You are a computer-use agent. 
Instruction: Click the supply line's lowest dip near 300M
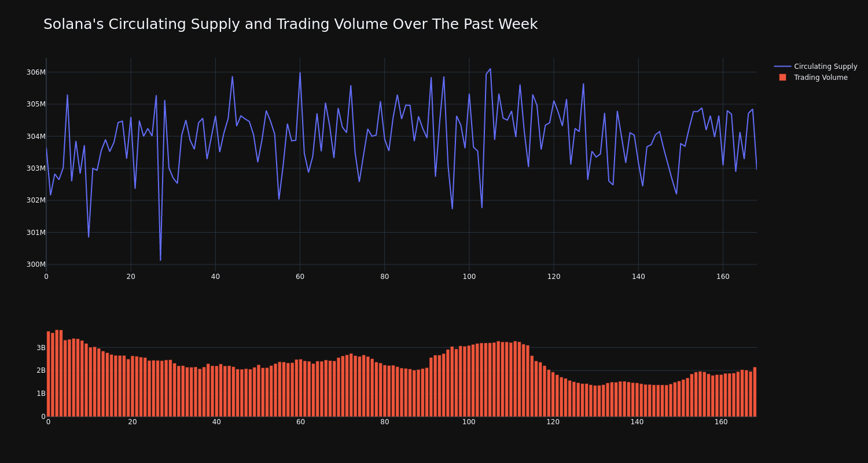click(160, 260)
